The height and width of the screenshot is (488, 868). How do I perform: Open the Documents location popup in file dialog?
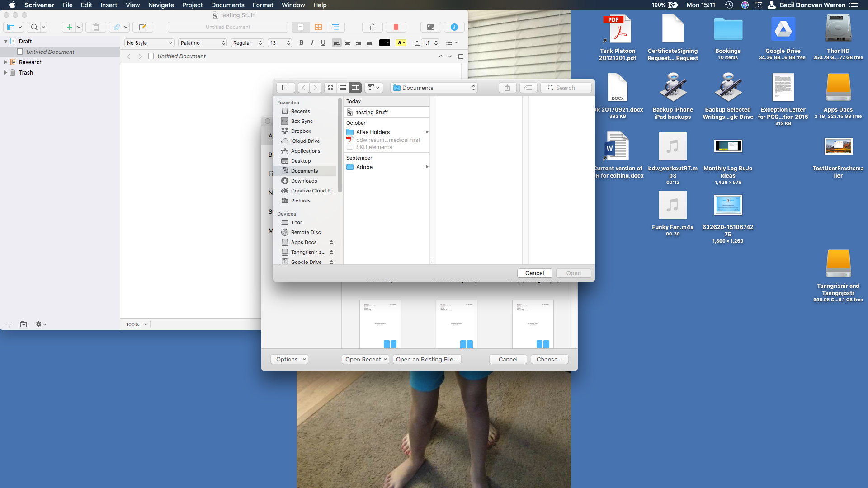(434, 88)
